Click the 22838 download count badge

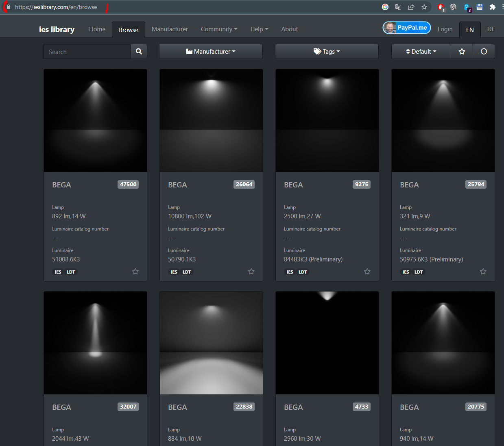(244, 407)
